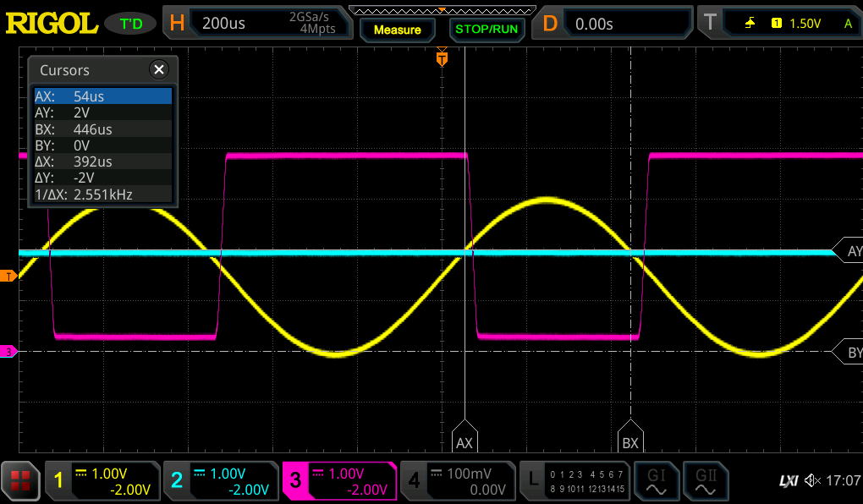Tap the A trigger sweep mode indicator
The width and height of the screenshot is (863, 504).
click(x=848, y=24)
